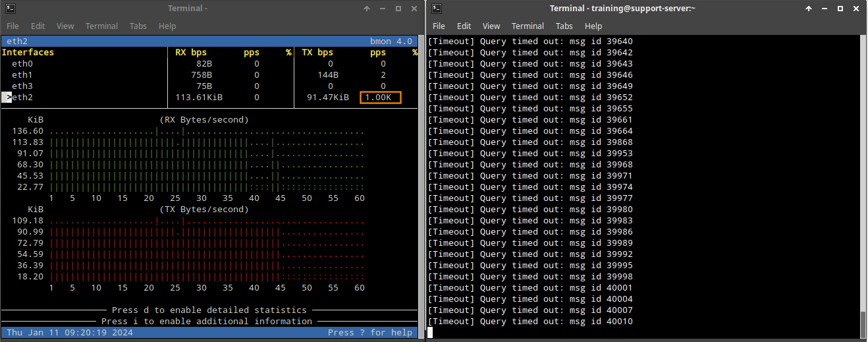
Task: Maximize the support-server terminal window
Action: point(840,9)
